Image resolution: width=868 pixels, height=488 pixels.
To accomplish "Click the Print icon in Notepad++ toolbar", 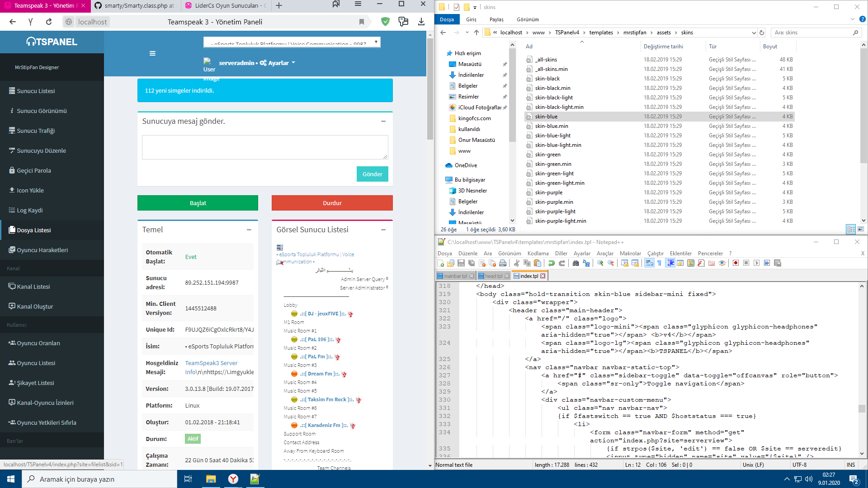I will tap(503, 263).
